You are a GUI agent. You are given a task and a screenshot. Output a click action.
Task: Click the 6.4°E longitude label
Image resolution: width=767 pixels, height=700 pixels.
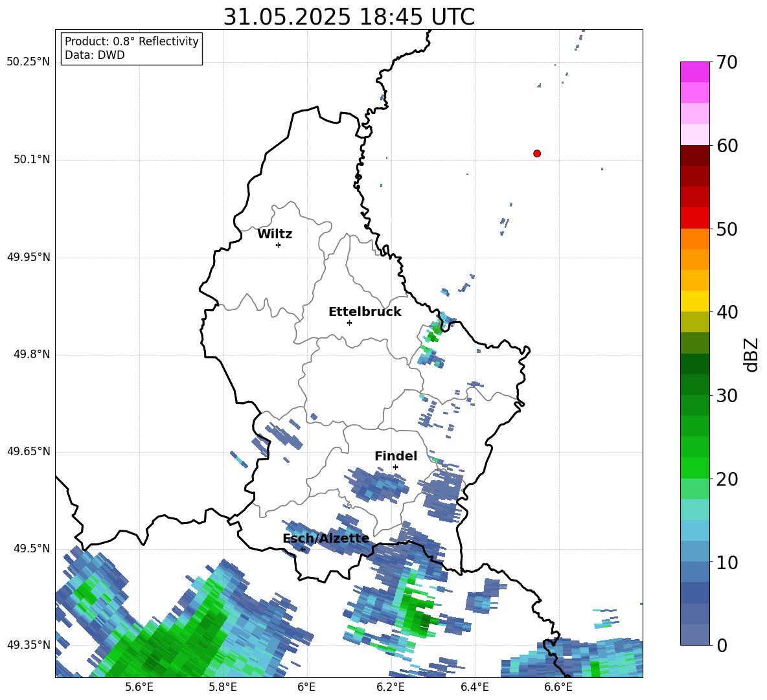(x=474, y=687)
